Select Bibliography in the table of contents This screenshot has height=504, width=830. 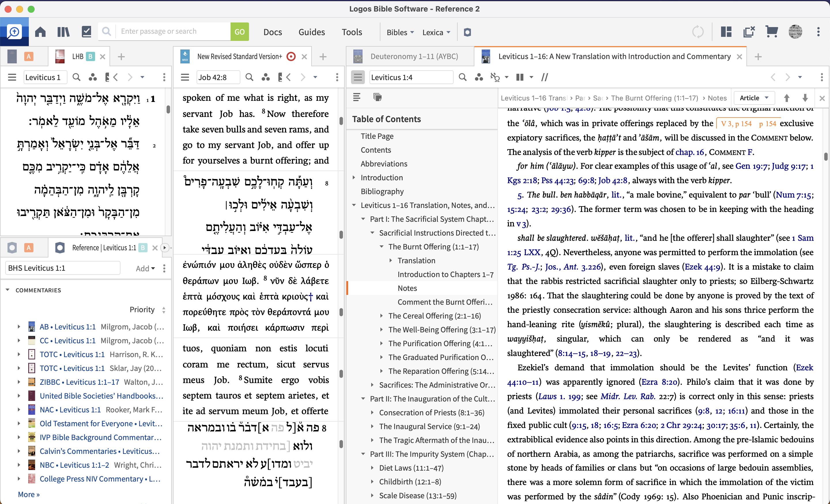(x=382, y=191)
